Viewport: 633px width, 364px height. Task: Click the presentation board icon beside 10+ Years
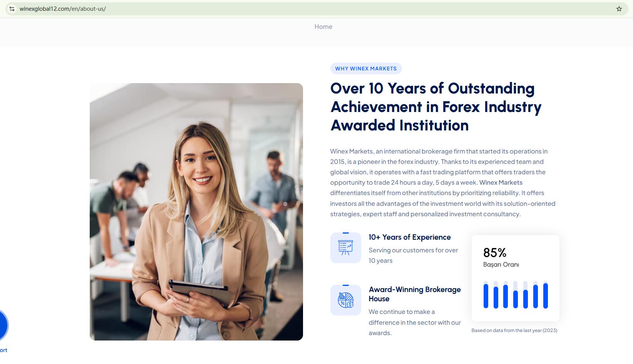(x=345, y=248)
